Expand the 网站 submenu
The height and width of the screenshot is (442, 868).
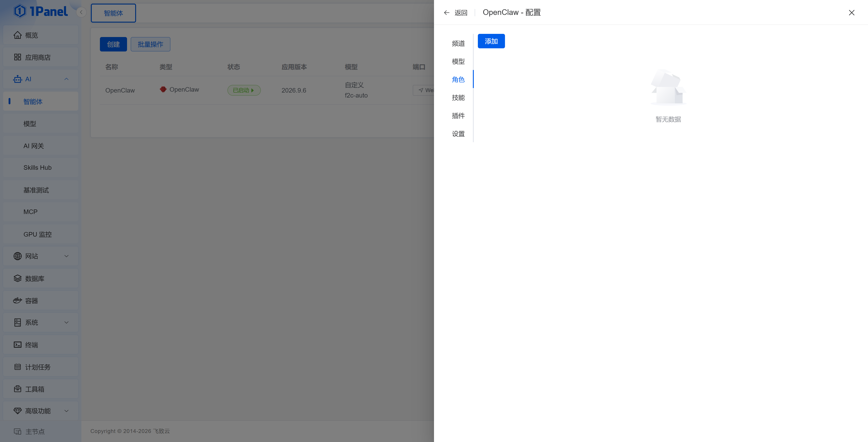tap(66, 256)
